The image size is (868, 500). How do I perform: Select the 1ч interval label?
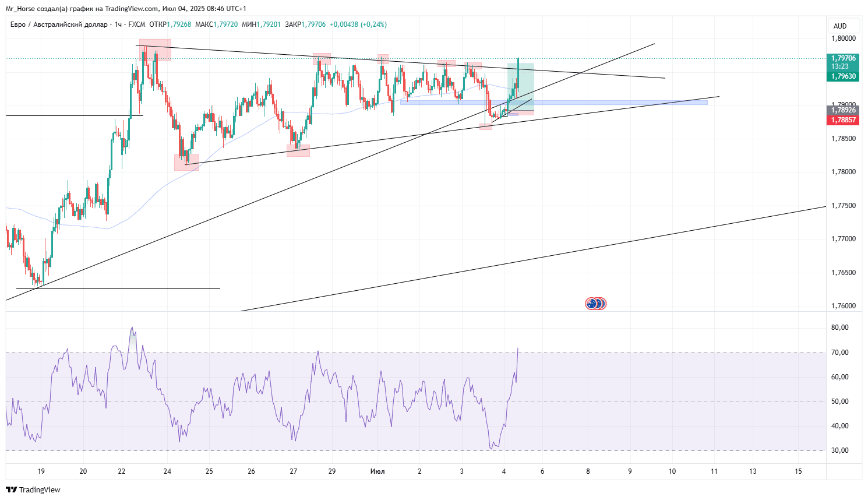click(x=118, y=24)
